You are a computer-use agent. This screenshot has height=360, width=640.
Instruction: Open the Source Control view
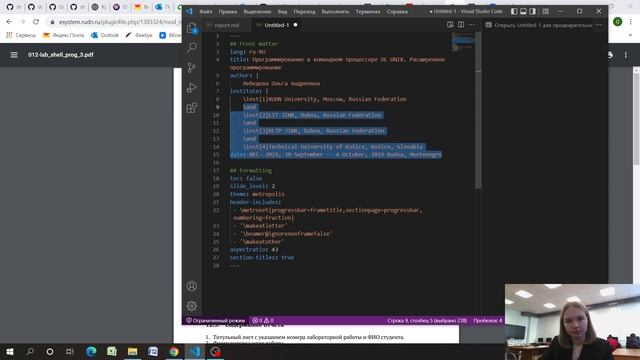[192, 67]
